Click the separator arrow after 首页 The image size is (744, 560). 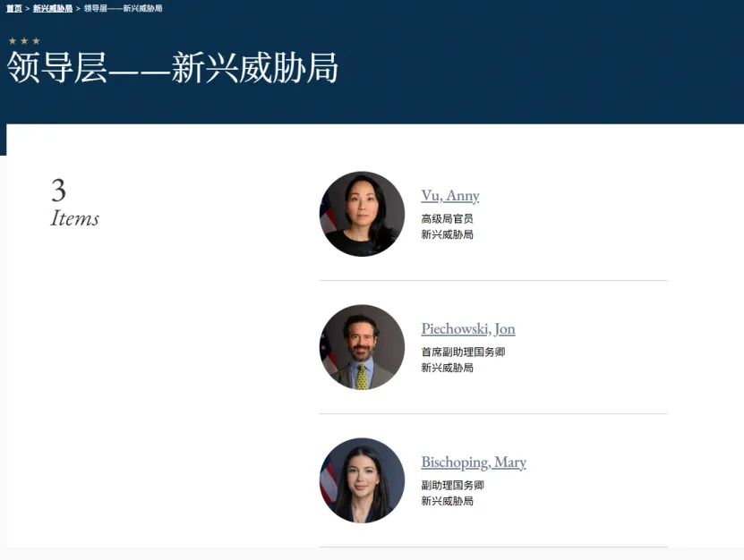(x=28, y=8)
